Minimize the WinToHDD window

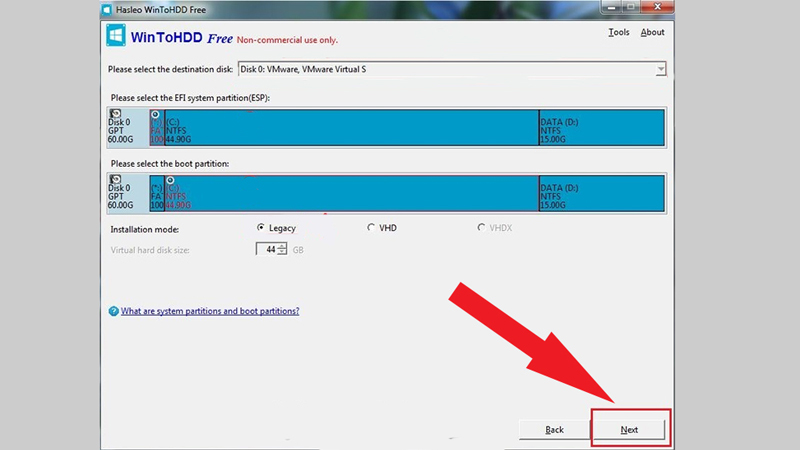click(612, 7)
